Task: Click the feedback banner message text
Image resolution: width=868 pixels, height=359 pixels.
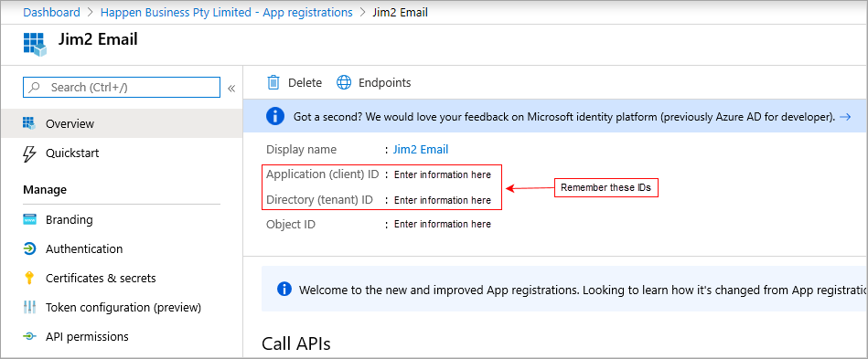Action: pos(564,117)
